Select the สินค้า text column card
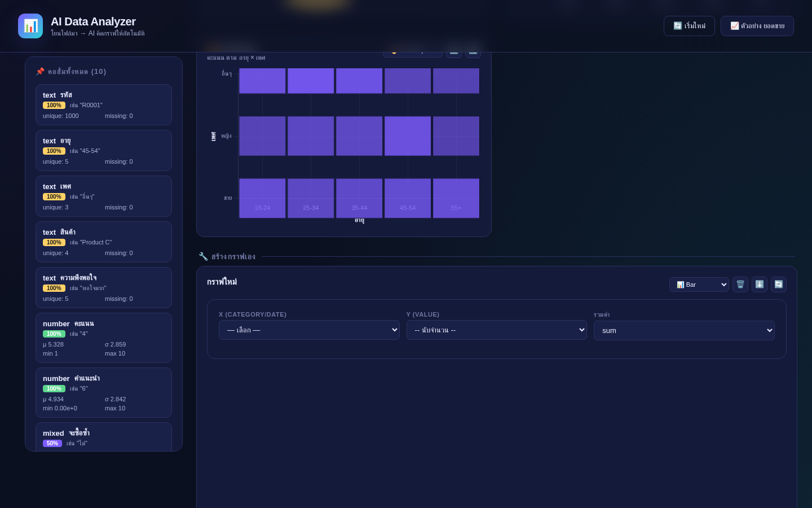This screenshot has width=812, height=508. tap(104, 242)
